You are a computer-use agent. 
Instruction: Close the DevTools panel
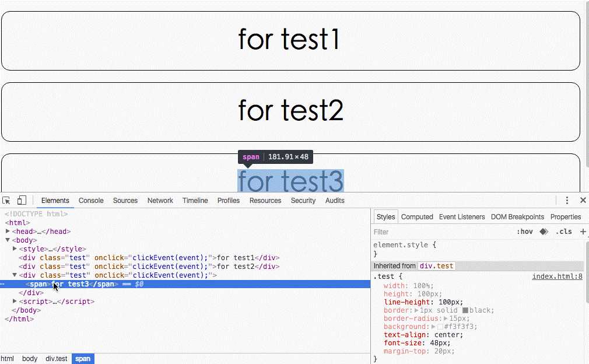tap(583, 200)
